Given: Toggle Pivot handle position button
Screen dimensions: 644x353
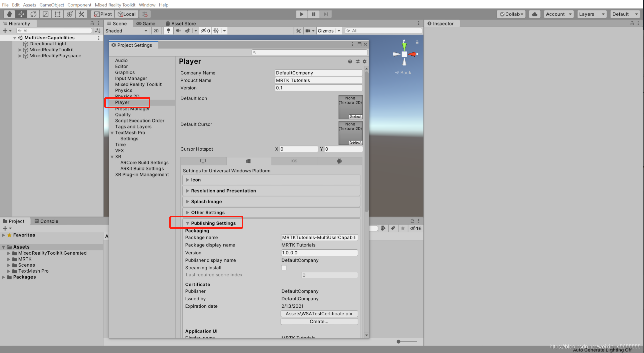Looking at the screenshot, I should coord(103,14).
